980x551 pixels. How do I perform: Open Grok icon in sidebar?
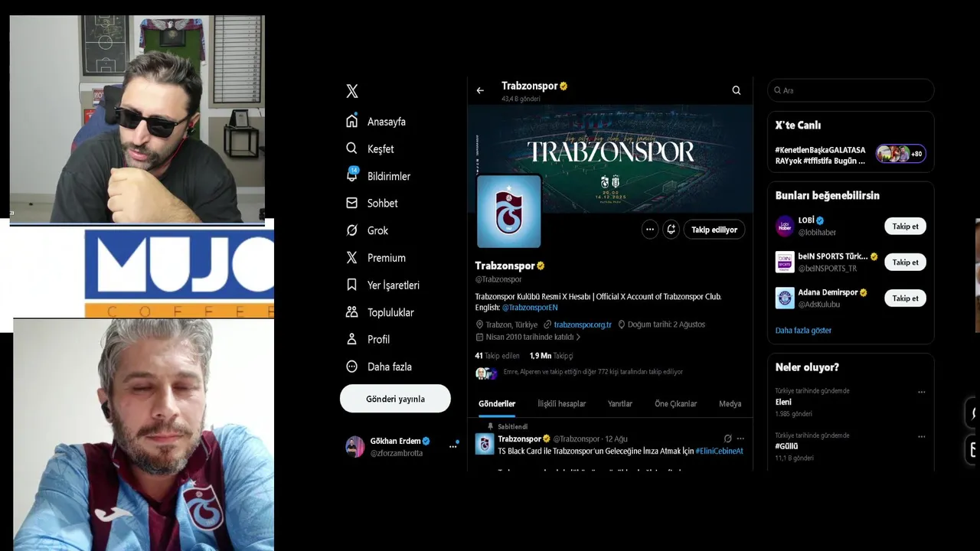click(x=352, y=230)
